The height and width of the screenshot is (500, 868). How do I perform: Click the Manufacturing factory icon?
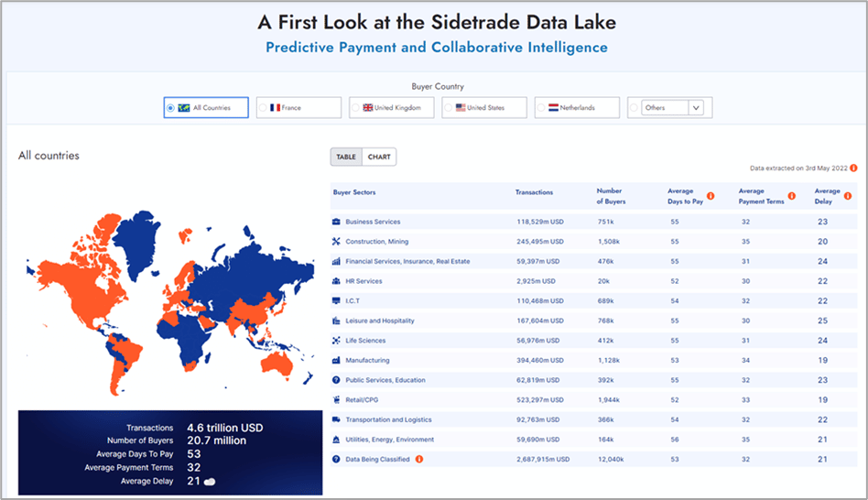(336, 361)
